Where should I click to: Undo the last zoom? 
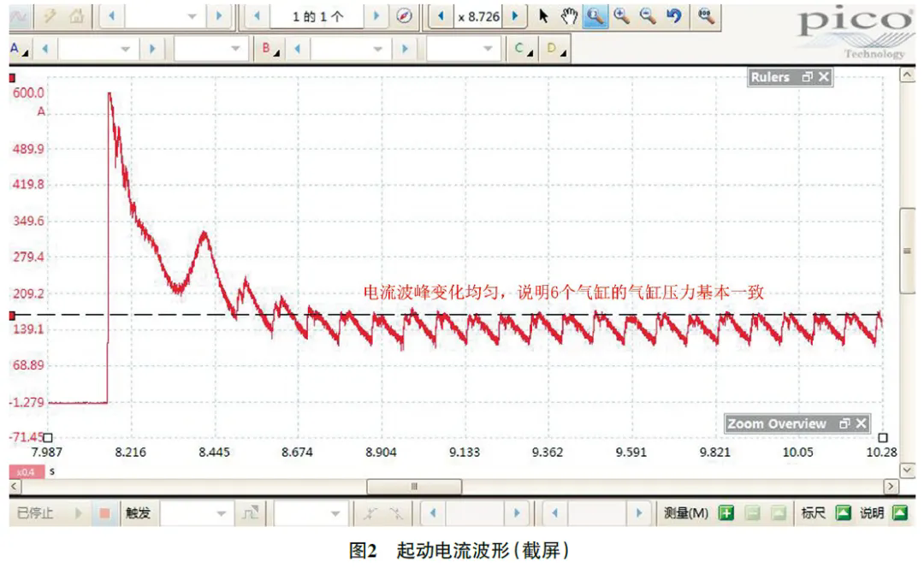coord(673,16)
